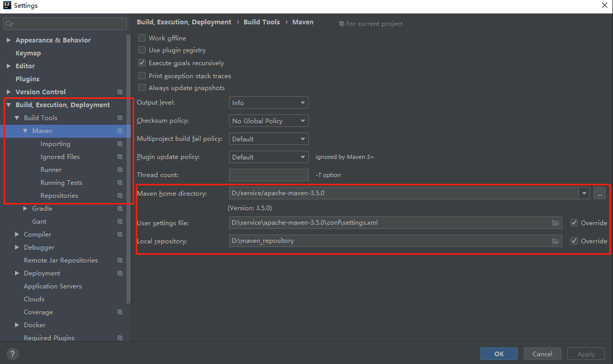Click folder browse icon for Local repository
The width and height of the screenshot is (613, 364).
555,241
